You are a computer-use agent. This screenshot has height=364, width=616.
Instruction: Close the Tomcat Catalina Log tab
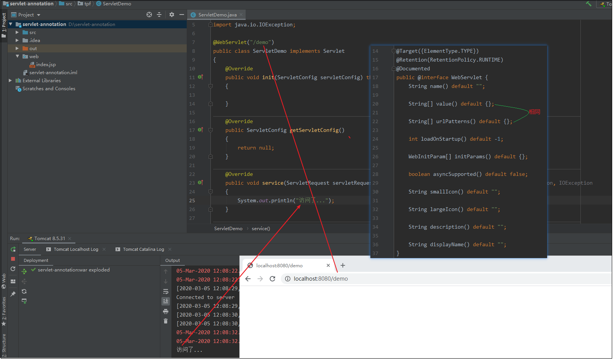[x=170, y=249]
